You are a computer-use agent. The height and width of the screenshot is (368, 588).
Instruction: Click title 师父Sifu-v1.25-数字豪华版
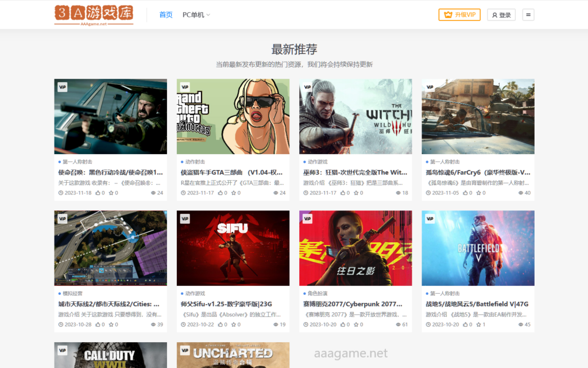coord(226,304)
